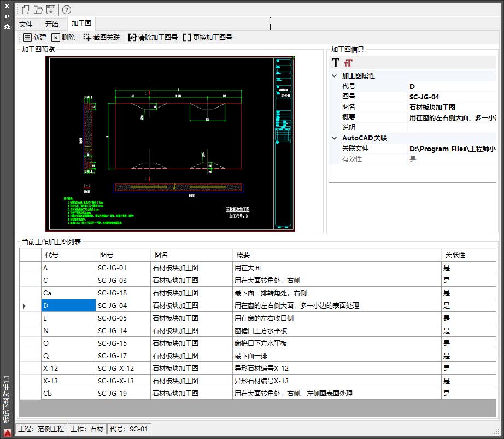This screenshot has width=504, height=439.
Task: Sort by the 概要 column header
Action: [x=337, y=254]
